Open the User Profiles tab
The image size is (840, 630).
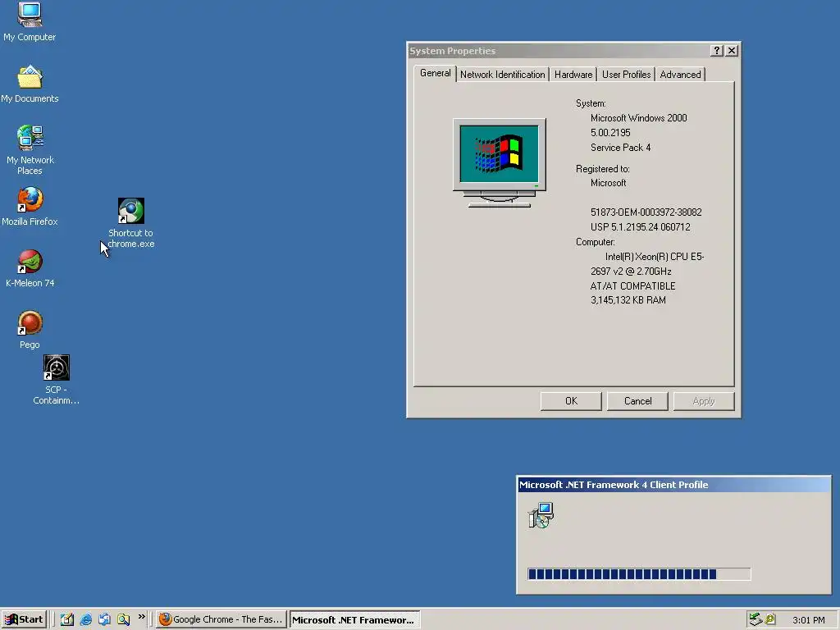click(x=626, y=75)
